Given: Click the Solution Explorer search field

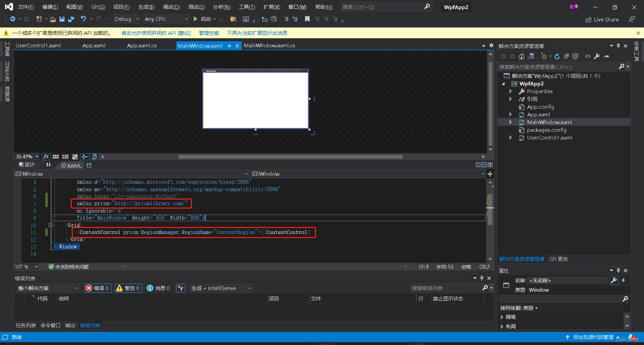Looking at the screenshot, I should pyautogui.click(x=558, y=67).
